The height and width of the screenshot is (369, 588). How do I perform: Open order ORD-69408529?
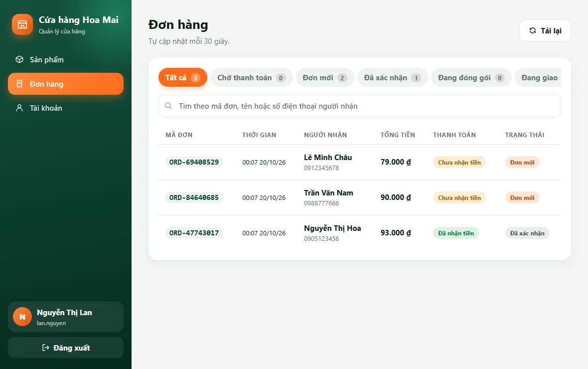[x=194, y=162]
